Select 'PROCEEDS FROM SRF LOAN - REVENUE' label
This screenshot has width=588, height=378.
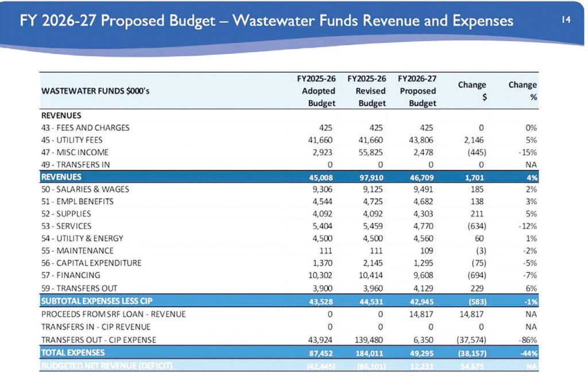point(113,314)
